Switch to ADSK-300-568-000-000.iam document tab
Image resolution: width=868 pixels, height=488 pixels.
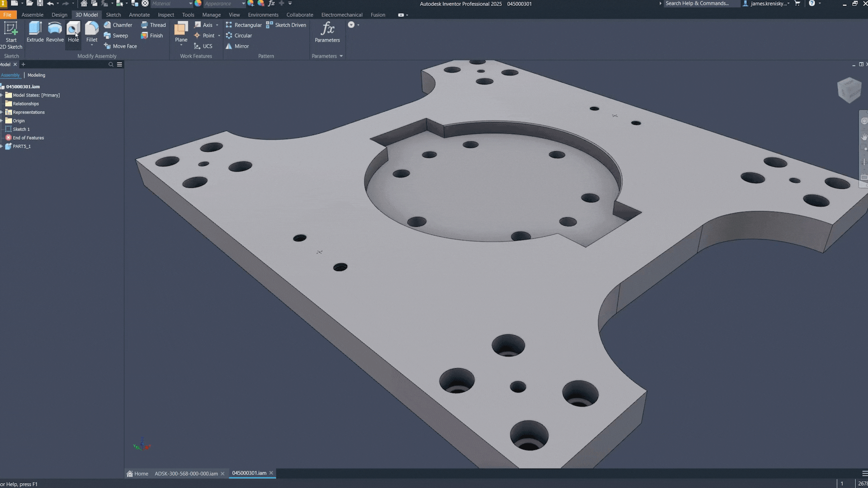coord(186,474)
